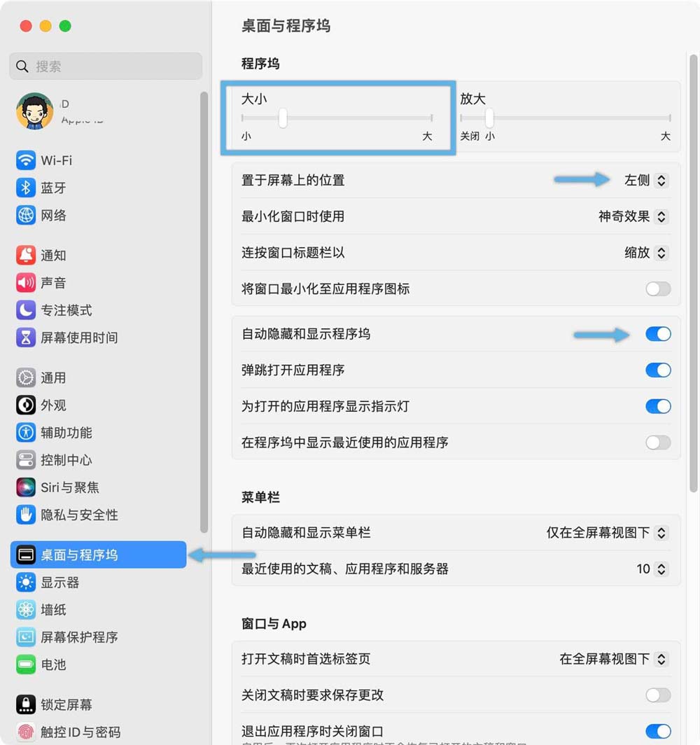Turn off 弹跳打开应用程序
The width and height of the screenshot is (700, 745).
657,370
